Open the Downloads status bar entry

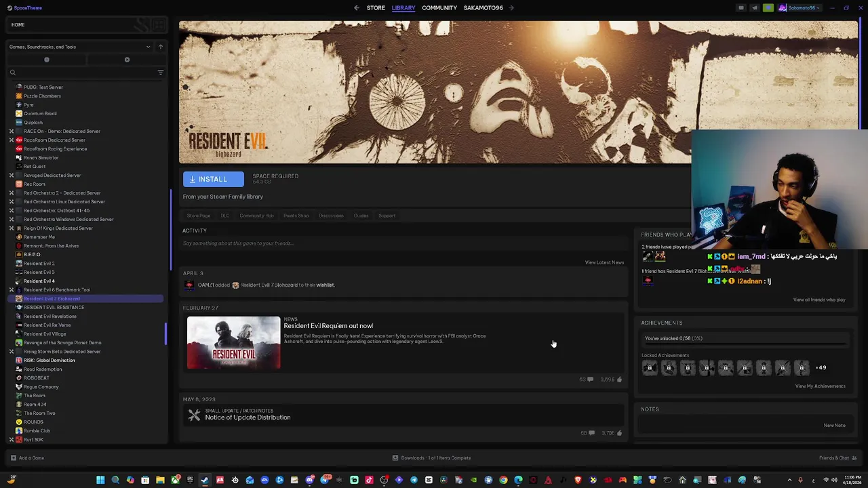click(431, 458)
